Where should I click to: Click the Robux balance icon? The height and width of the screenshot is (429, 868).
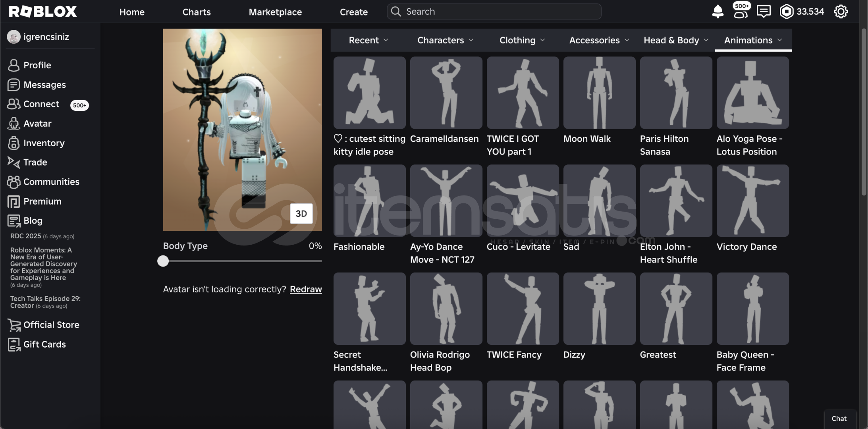(786, 12)
